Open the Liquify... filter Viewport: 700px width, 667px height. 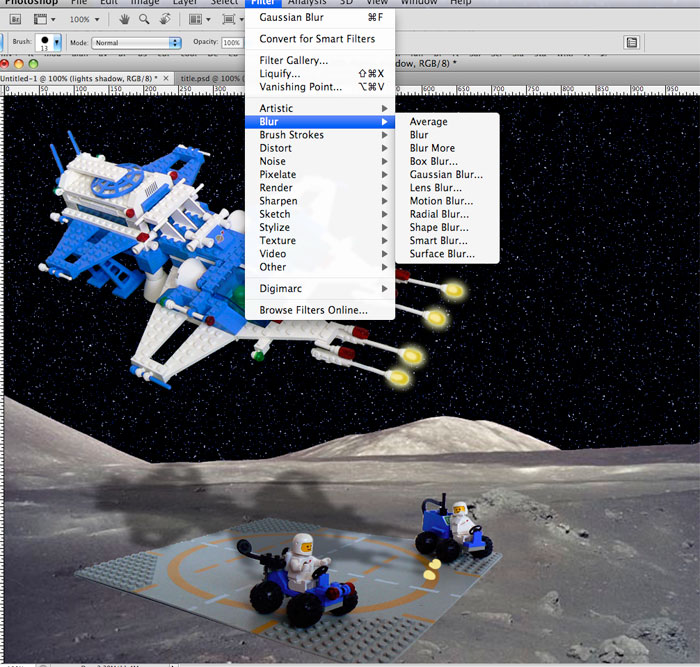click(x=320, y=74)
